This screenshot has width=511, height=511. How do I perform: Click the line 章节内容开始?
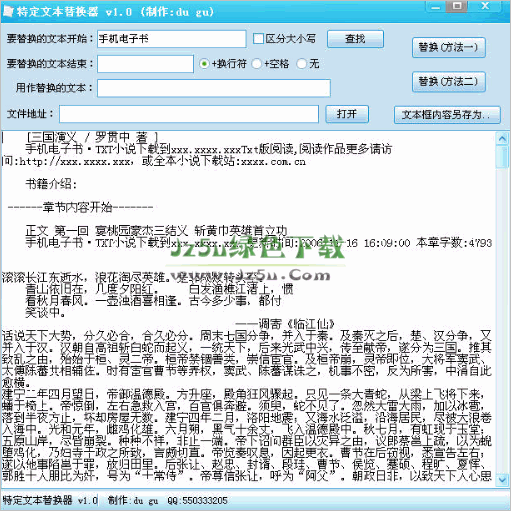point(80,207)
